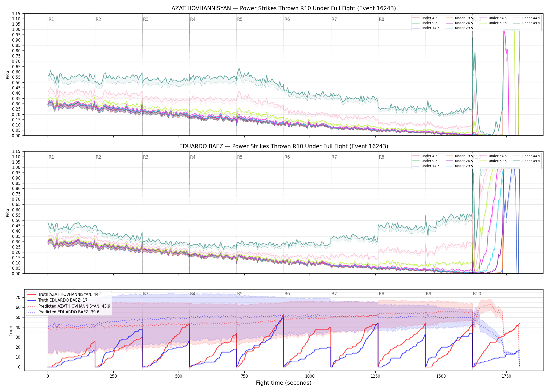Select 'under 34.5' legend item in Baez chart
The width and height of the screenshot is (549, 392).
(x=493, y=156)
